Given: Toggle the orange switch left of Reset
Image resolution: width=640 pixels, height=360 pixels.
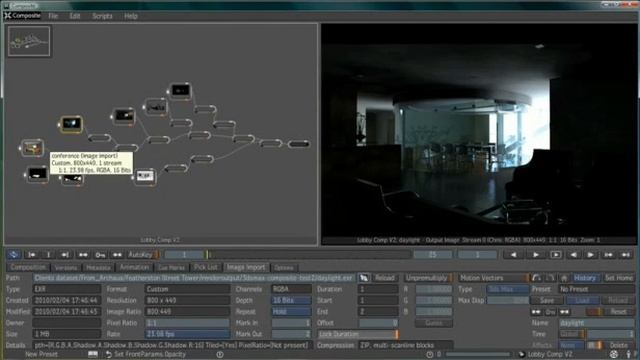Looking at the screenshot, I should click(594, 312).
